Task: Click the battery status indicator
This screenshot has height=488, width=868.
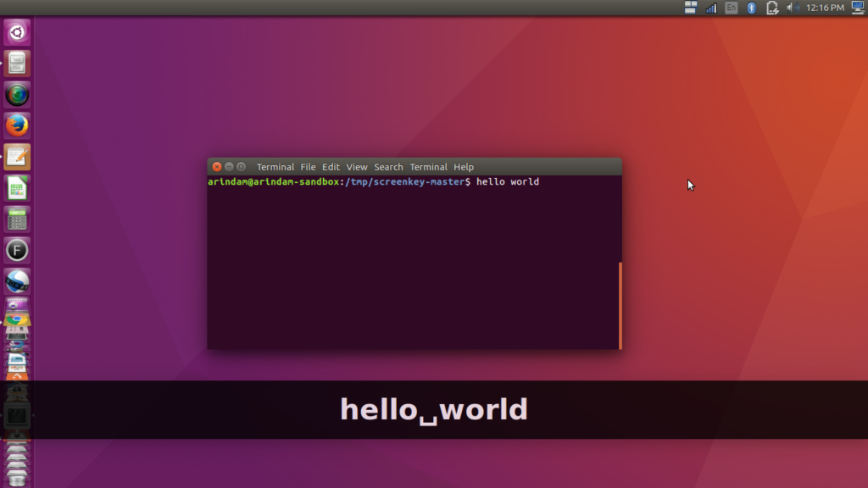Action: [772, 8]
